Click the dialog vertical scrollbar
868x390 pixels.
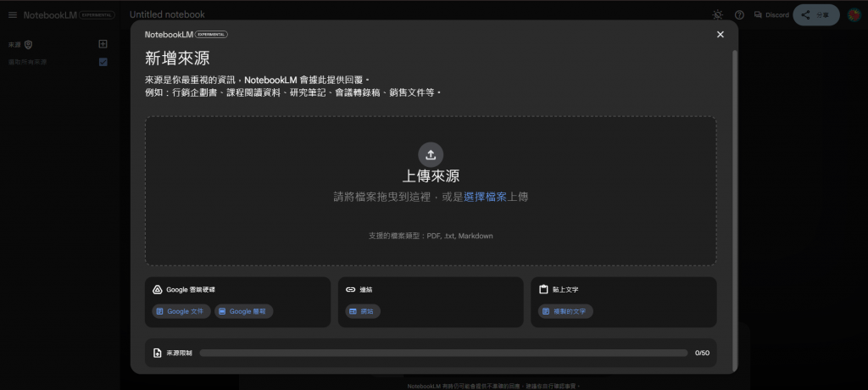pyautogui.click(x=735, y=210)
